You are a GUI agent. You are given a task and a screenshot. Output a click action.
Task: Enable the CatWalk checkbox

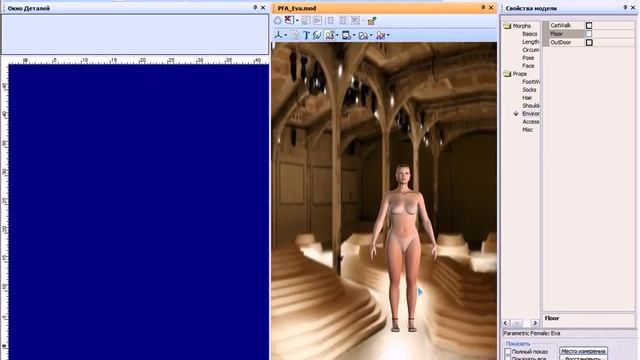click(589, 25)
